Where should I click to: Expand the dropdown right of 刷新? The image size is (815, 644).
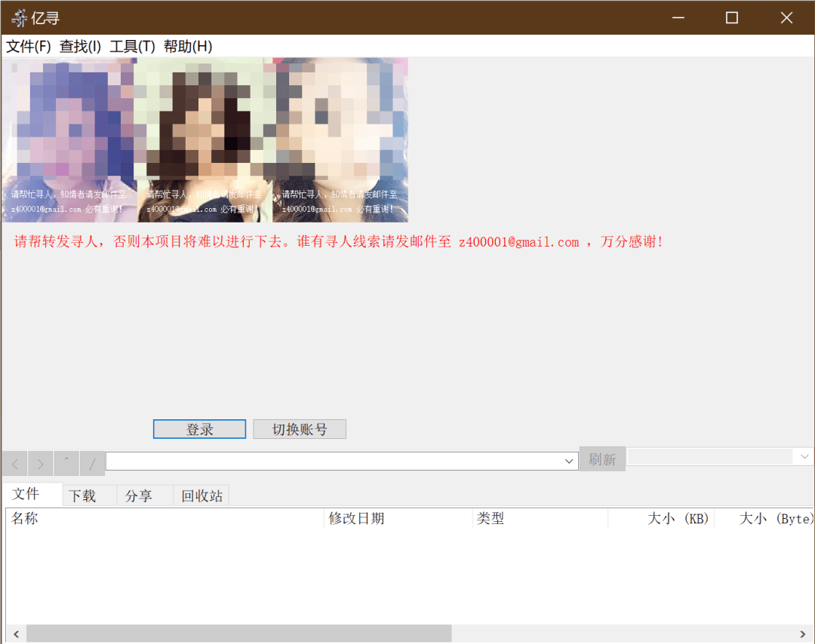click(x=804, y=456)
